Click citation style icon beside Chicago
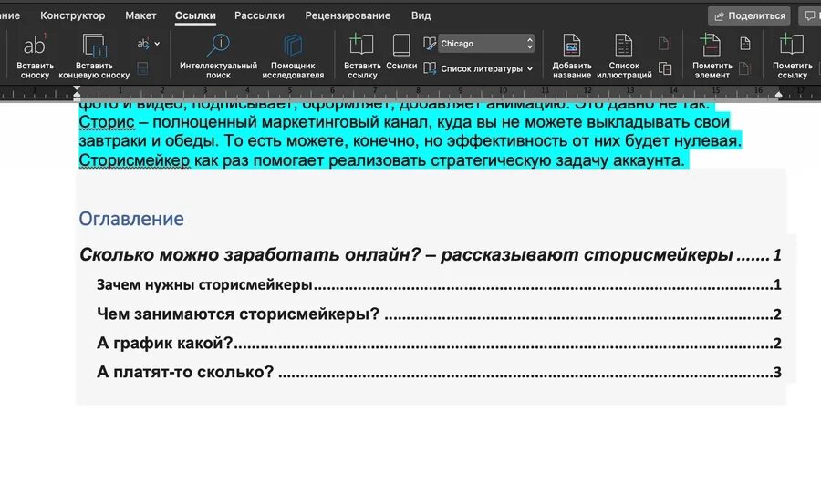Screen dimensions: 821x504 (x=430, y=44)
